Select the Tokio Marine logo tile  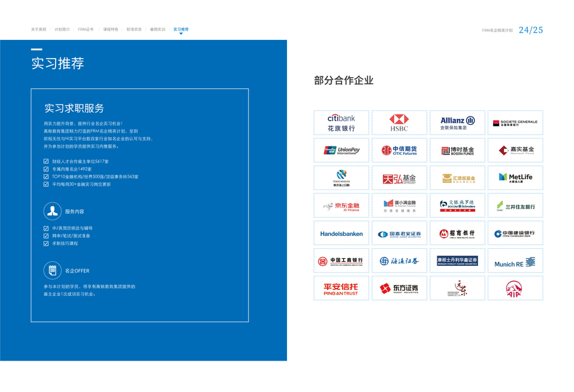(341, 178)
